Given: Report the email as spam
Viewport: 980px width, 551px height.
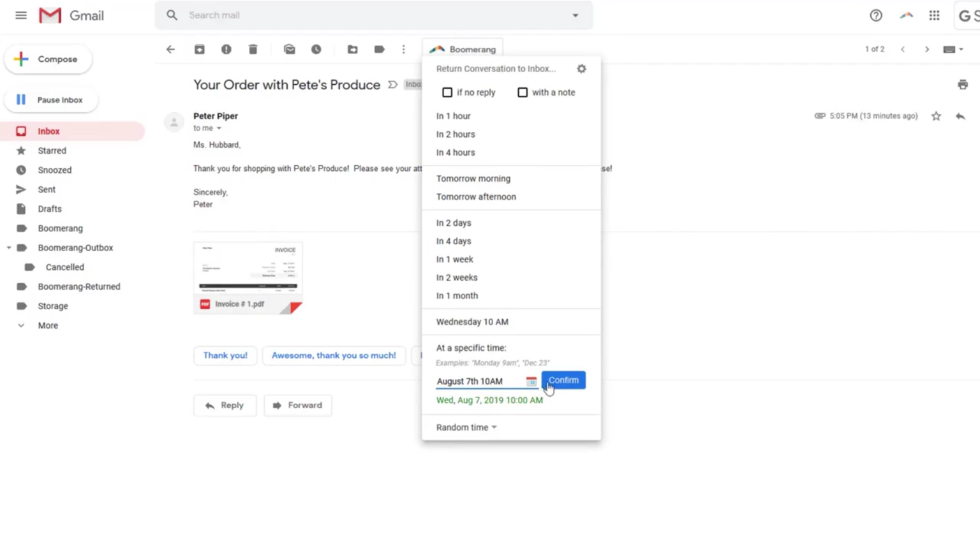Looking at the screenshot, I should [x=226, y=49].
